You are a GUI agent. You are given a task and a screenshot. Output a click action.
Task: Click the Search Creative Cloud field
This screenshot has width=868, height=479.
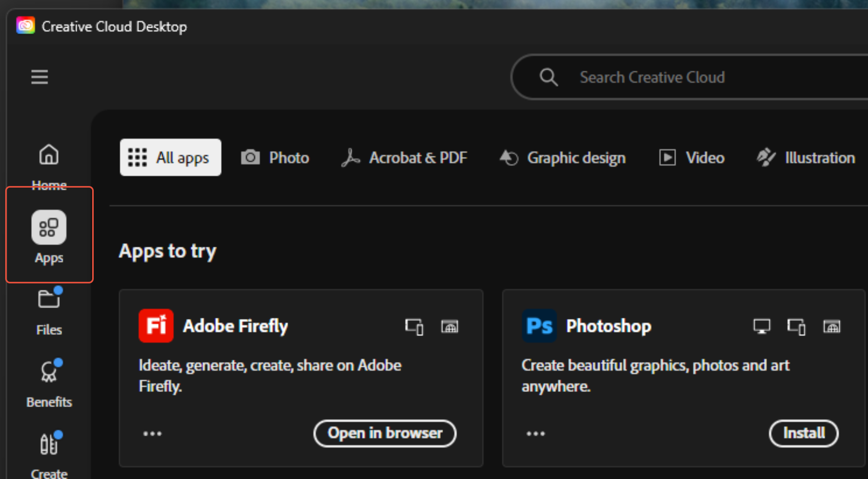point(690,77)
